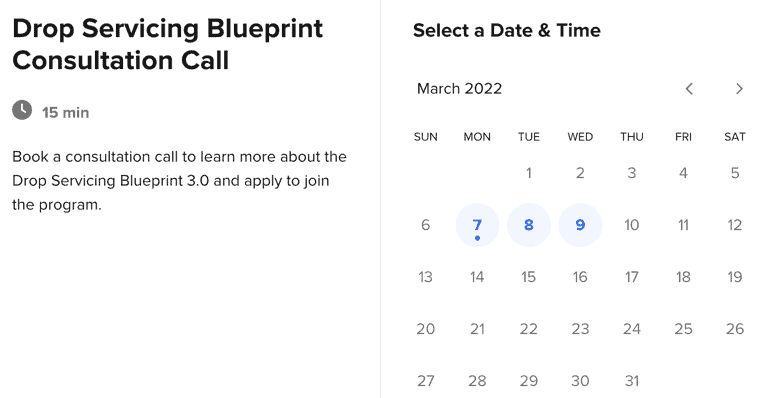
Task: Click date 31 in the calendar
Action: click(631, 380)
